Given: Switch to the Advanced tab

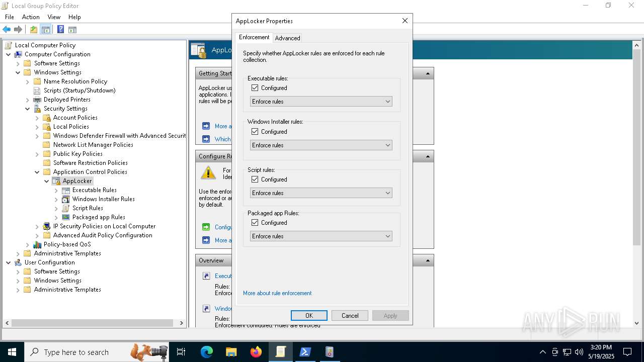Looking at the screenshot, I should click(287, 38).
